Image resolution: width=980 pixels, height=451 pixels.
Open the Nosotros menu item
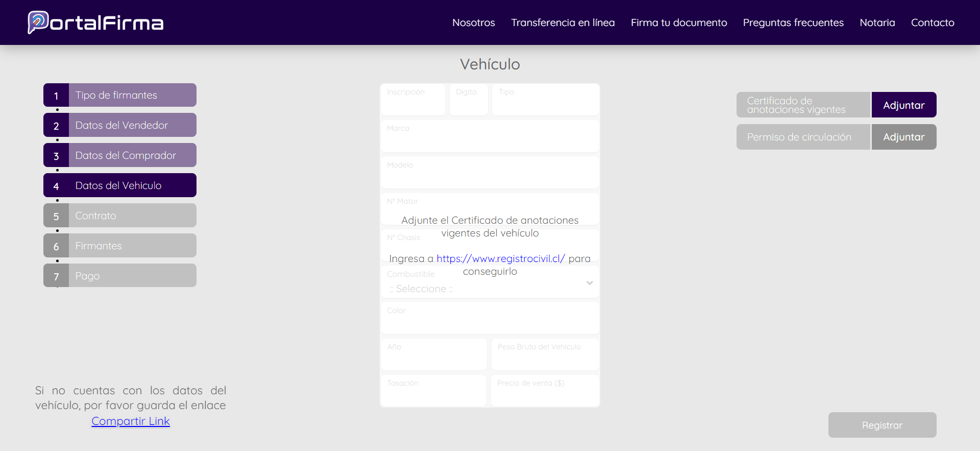473,22
